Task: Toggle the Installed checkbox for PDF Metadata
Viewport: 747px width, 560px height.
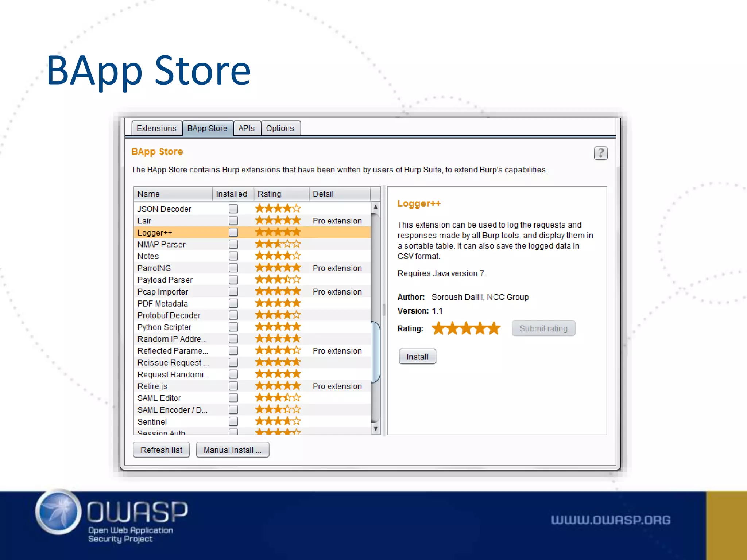Action: point(233,303)
